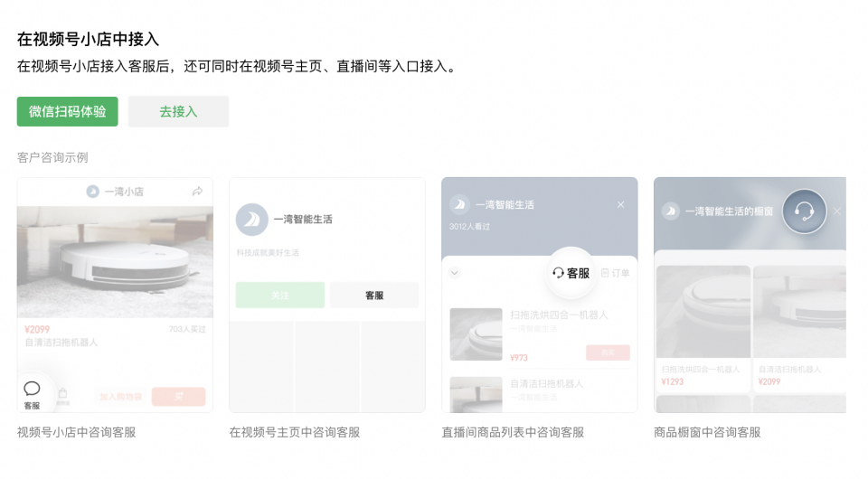The image size is (868, 479).
Task: Click the 去接入 button
Action: click(x=178, y=112)
